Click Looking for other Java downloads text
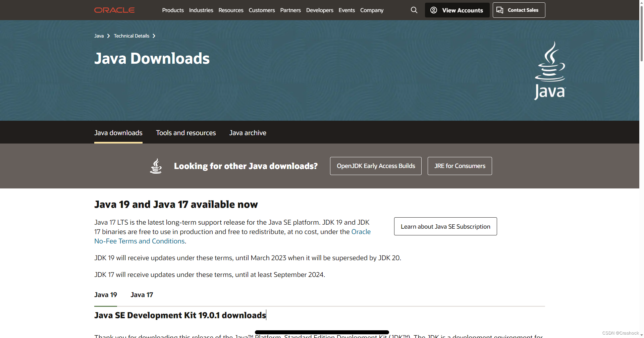This screenshot has width=644, height=338. [246, 166]
